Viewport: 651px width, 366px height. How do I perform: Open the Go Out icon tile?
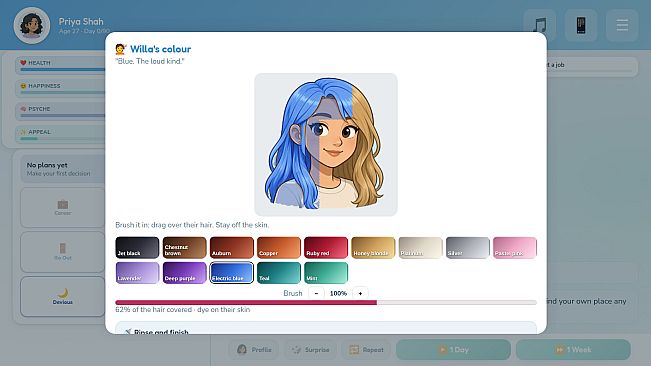click(x=63, y=252)
